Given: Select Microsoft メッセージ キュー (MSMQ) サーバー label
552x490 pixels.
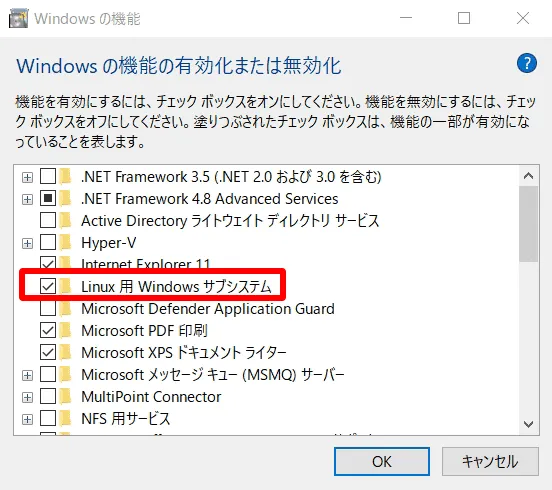Looking at the screenshot, I should (213, 375).
